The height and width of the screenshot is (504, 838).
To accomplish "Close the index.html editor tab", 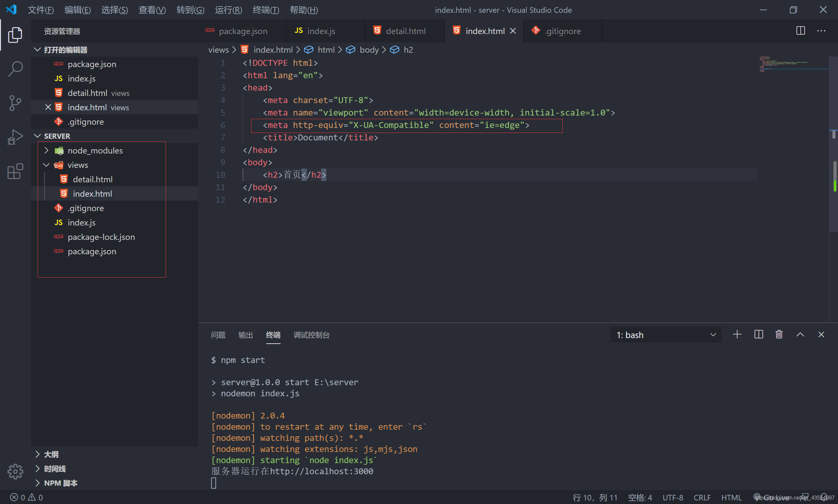I will pos(513,31).
